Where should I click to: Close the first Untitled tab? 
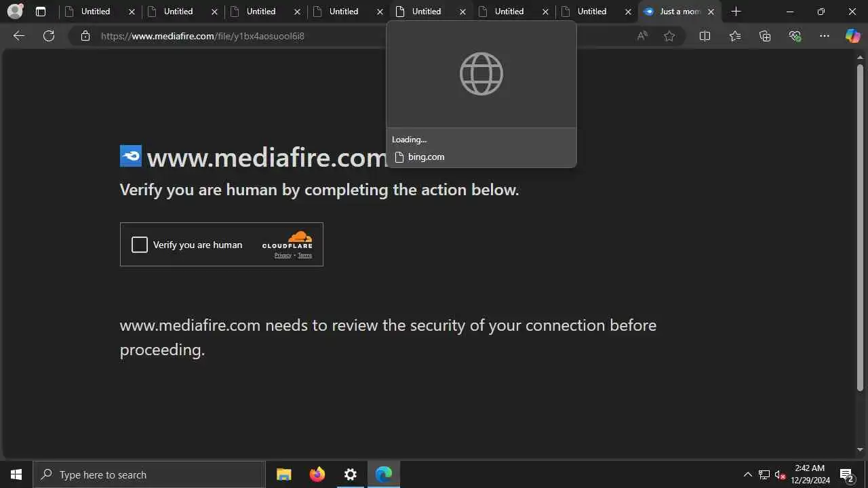(132, 12)
